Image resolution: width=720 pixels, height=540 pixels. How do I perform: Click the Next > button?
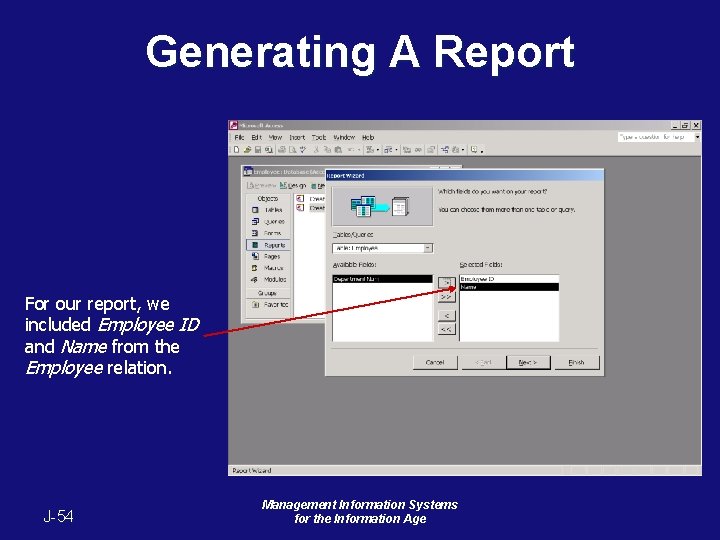coord(528,362)
